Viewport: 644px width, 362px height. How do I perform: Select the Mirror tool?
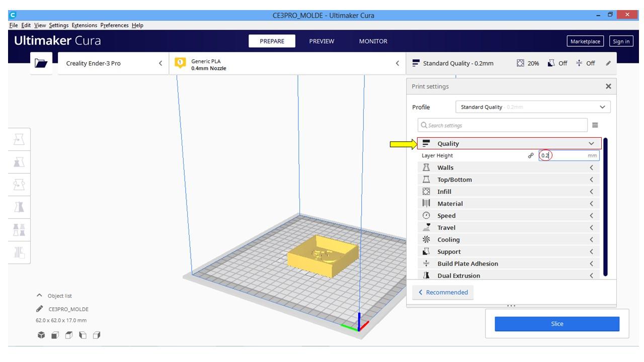pyautogui.click(x=19, y=207)
